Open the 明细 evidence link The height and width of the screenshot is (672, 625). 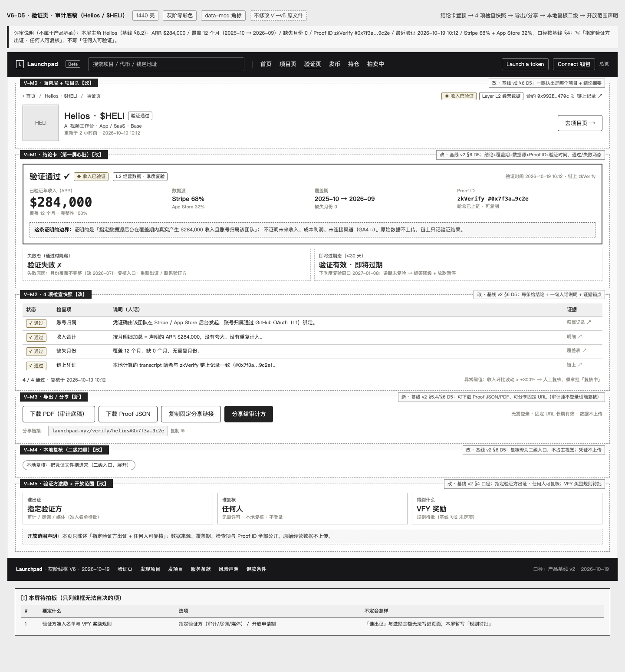click(x=574, y=337)
